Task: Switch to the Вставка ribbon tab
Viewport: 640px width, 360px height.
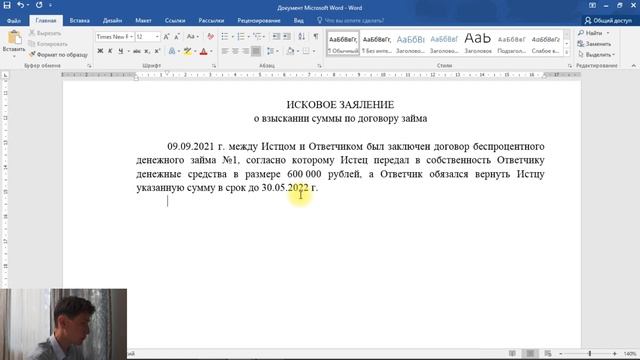Action: click(x=79, y=20)
